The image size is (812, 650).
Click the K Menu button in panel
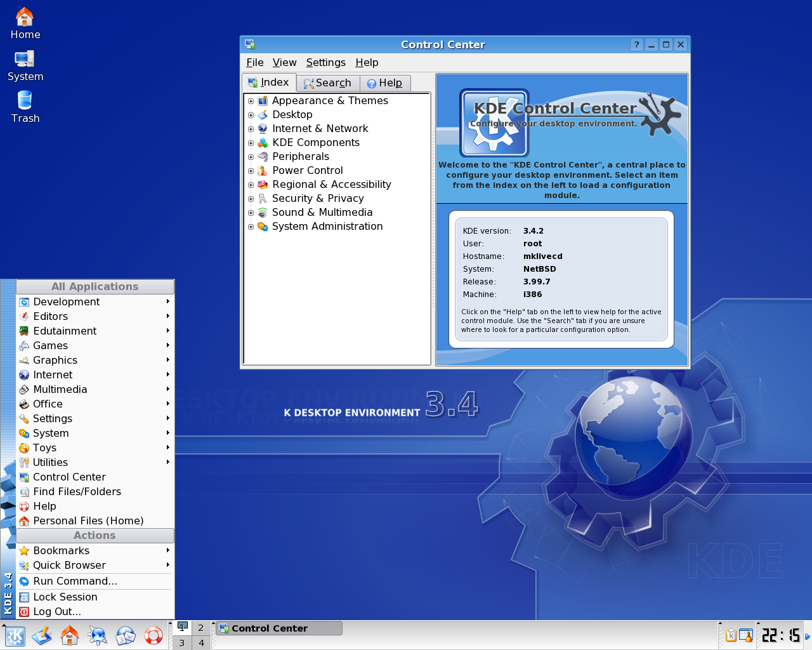tap(15, 635)
